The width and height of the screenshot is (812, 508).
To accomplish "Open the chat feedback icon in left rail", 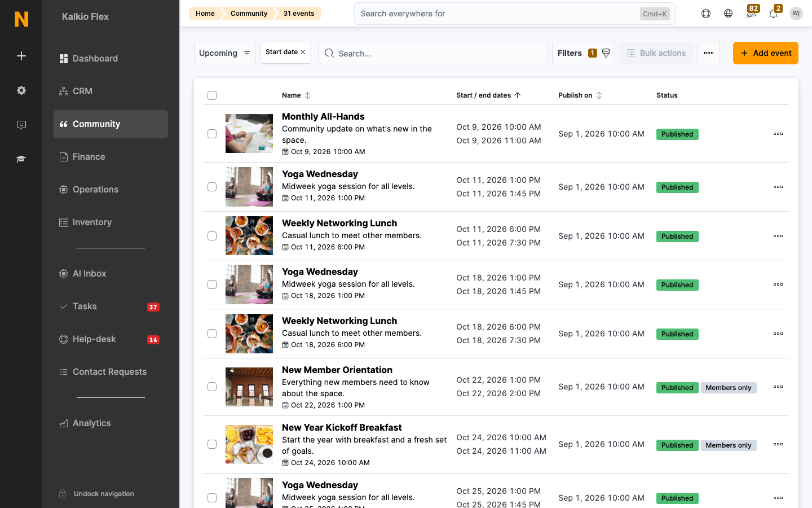I will (x=21, y=125).
